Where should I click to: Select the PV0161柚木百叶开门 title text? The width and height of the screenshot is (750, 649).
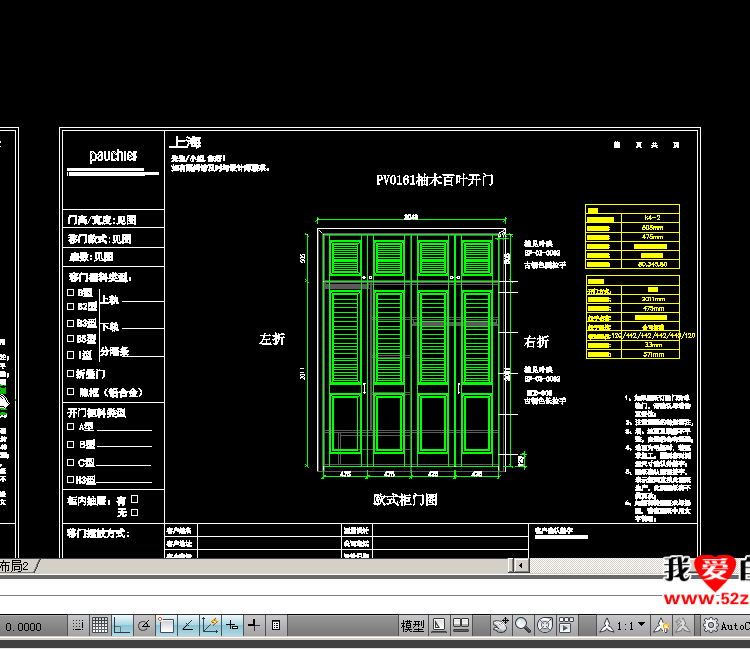point(434,180)
